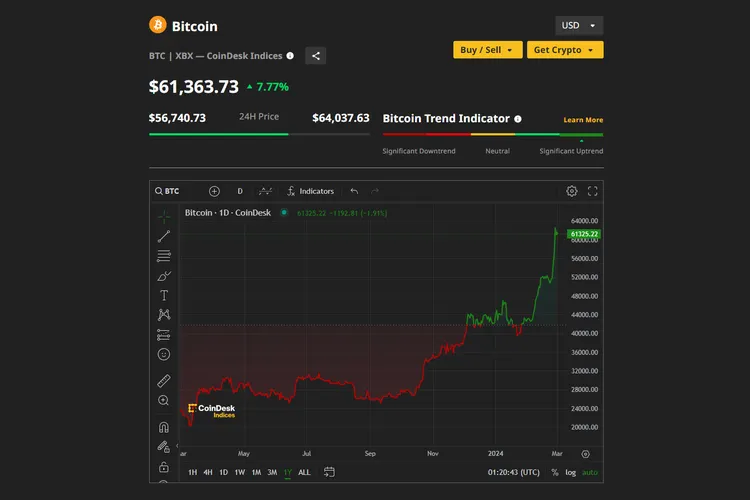The height and width of the screenshot is (500, 750).
Task: Switch to the 4H time range
Action: pos(208,472)
